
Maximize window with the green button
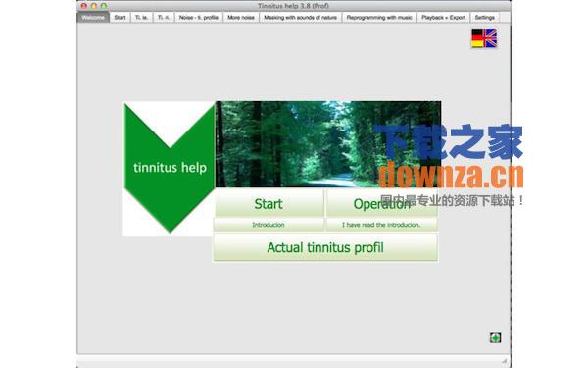[x=104, y=6]
